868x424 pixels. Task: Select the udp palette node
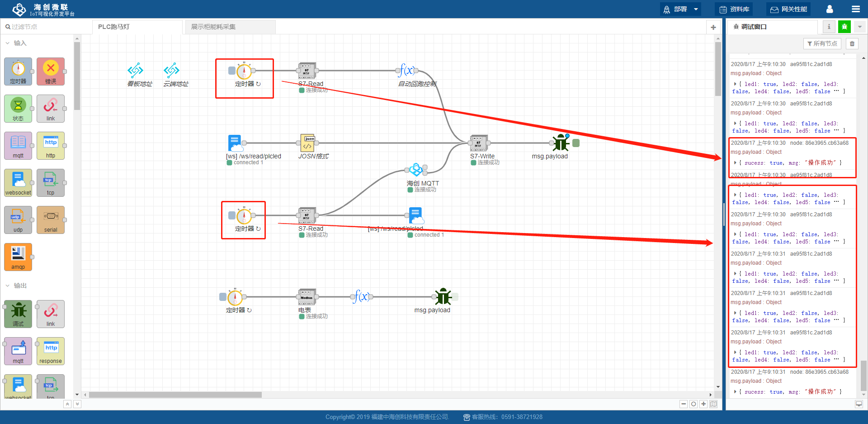click(18, 220)
